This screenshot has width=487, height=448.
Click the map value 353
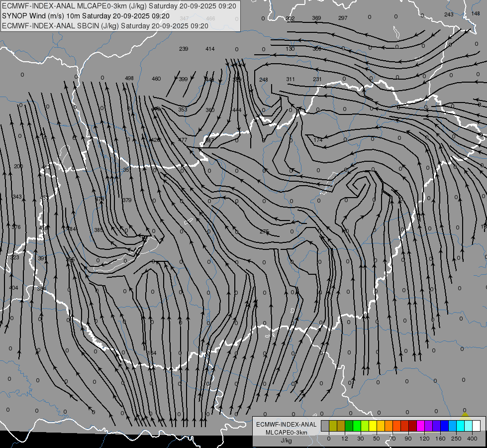coord(183,110)
